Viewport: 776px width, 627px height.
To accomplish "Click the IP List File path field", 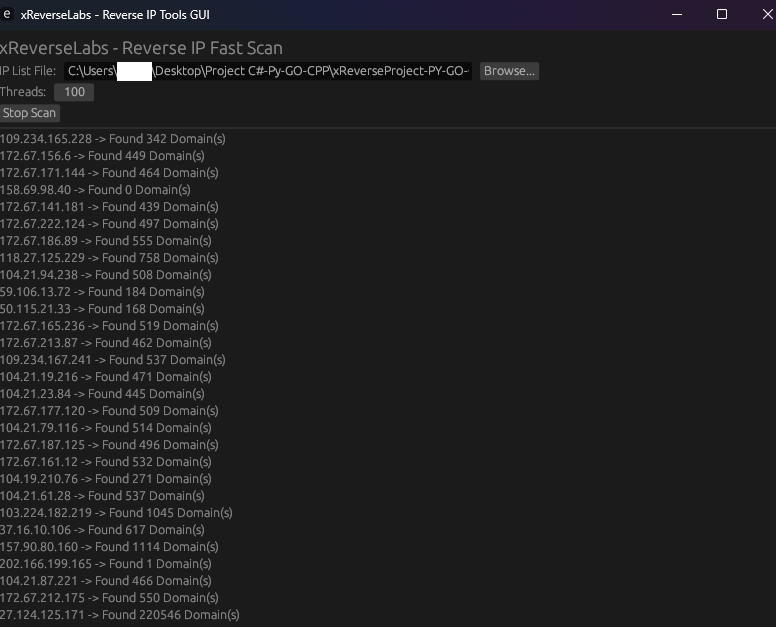I will 268,71.
